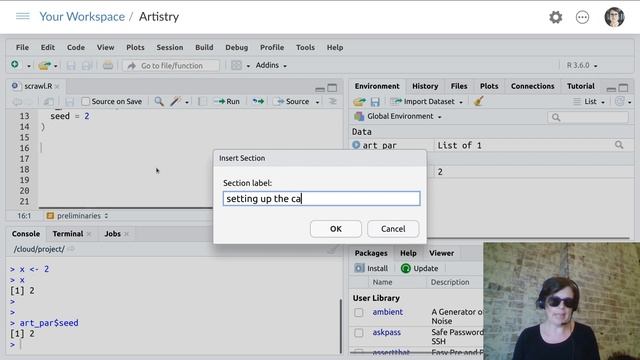
Task: Open preliminaries section navigator
Action: pos(78,216)
